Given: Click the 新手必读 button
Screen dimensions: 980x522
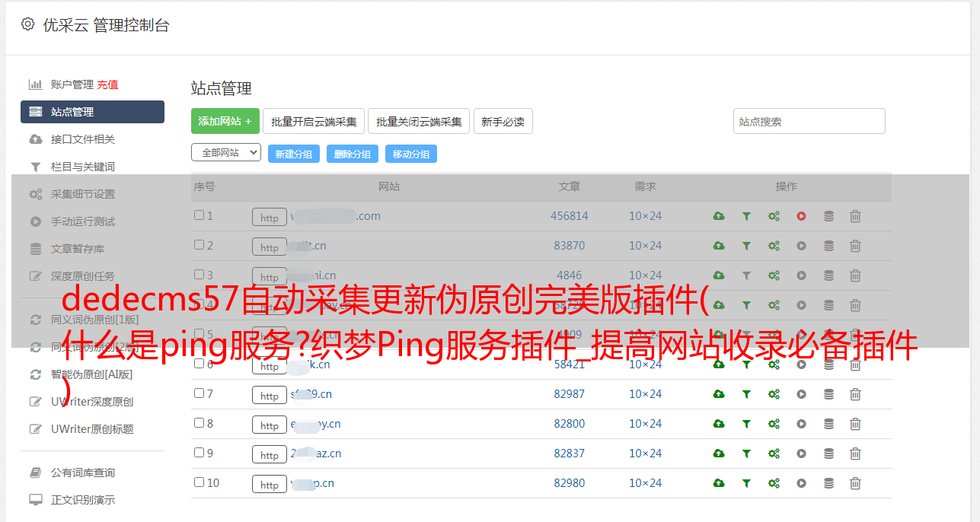Looking at the screenshot, I should pyautogui.click(x=503, y=121).
